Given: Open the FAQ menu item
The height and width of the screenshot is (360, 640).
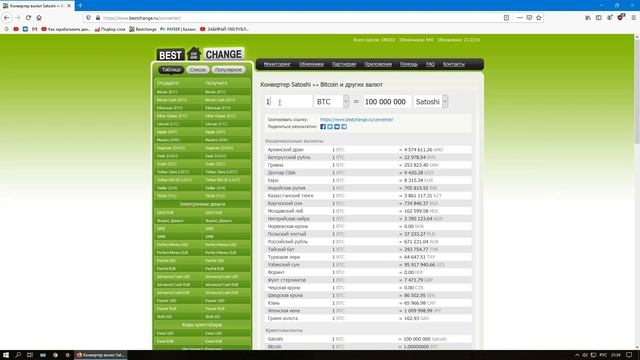Looking at the screenshot, I should 430,64.
